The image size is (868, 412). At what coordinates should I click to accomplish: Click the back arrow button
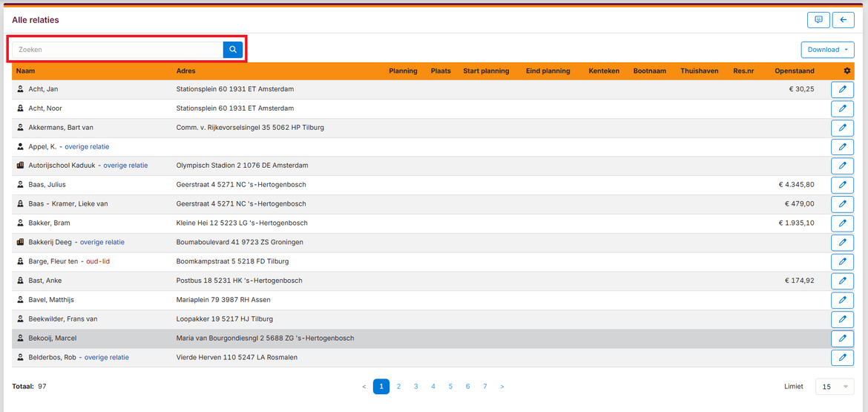tap(843, 20)
